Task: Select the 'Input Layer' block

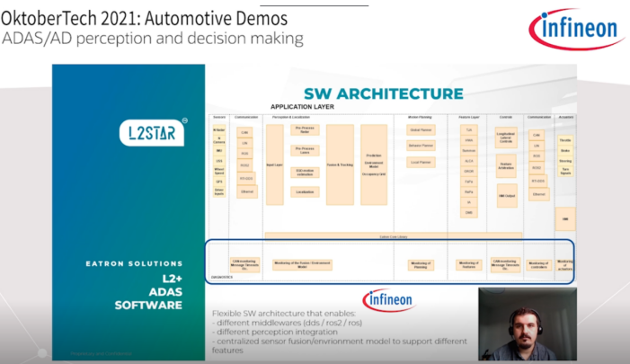Action: tap(275, 164)
